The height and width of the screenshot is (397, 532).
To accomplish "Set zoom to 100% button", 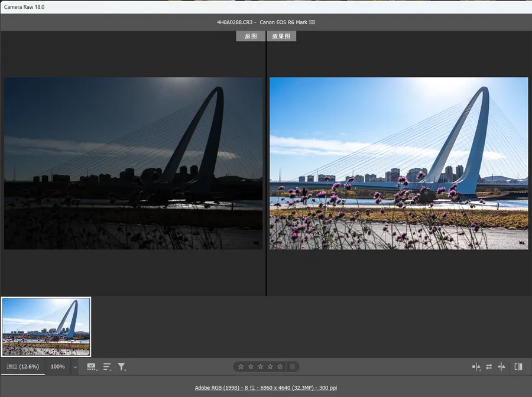I will click(x=57, y=367).
